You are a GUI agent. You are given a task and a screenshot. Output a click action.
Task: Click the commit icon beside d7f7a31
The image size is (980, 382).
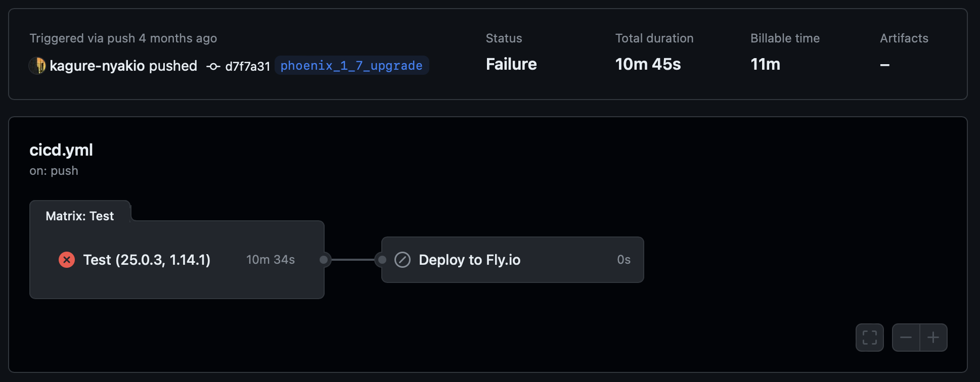tap(213, 66)
